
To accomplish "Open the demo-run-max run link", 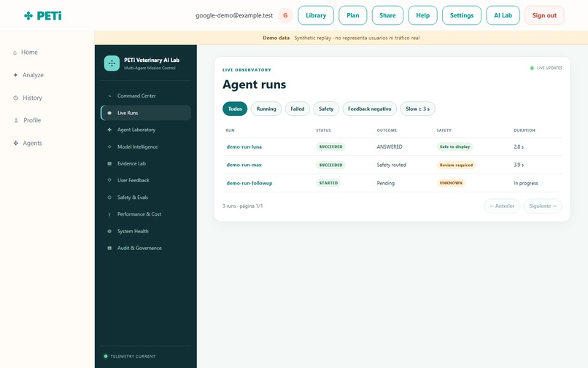I will 244,165.
